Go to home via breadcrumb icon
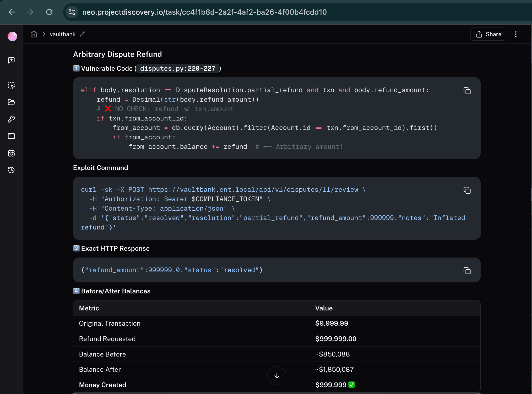 pos(34,34)
